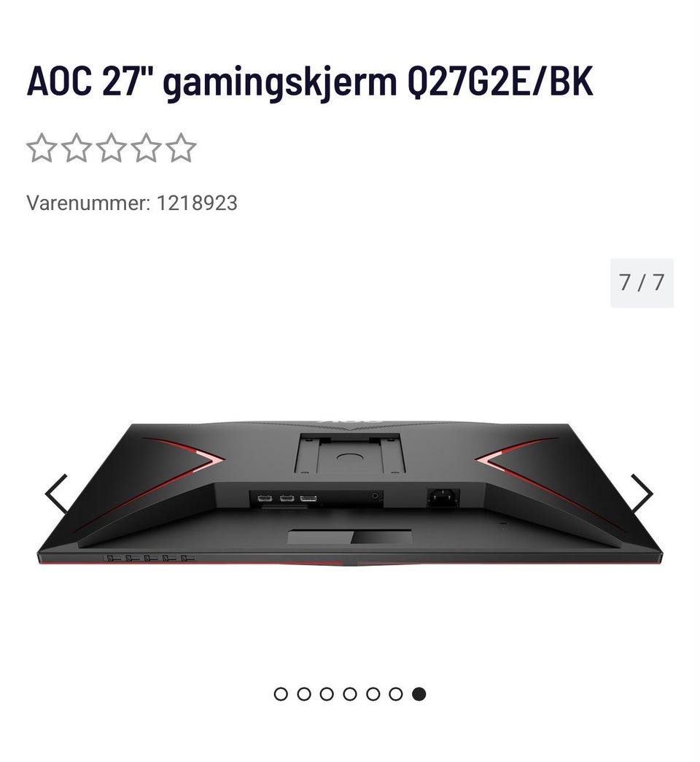This screenshot has width=700, height=762.
Task: Click the fourth rating star
Action: (x=147, y=148)
